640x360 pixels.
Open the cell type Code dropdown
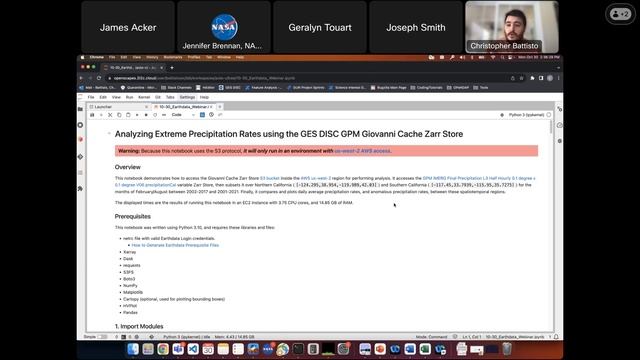[183, 115]
